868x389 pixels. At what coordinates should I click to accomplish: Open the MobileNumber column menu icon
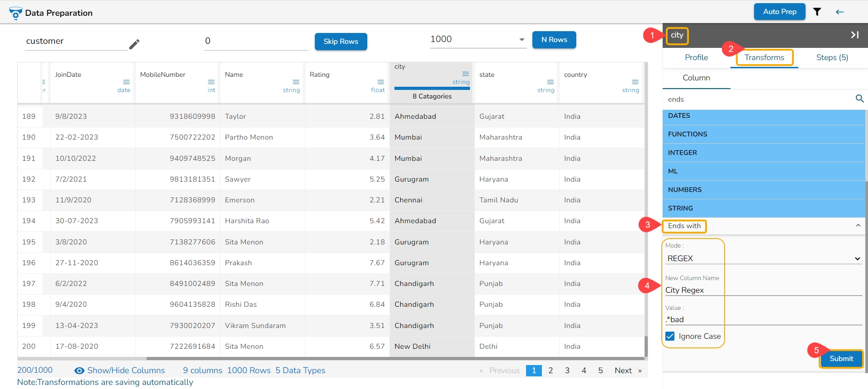point(211,82)
